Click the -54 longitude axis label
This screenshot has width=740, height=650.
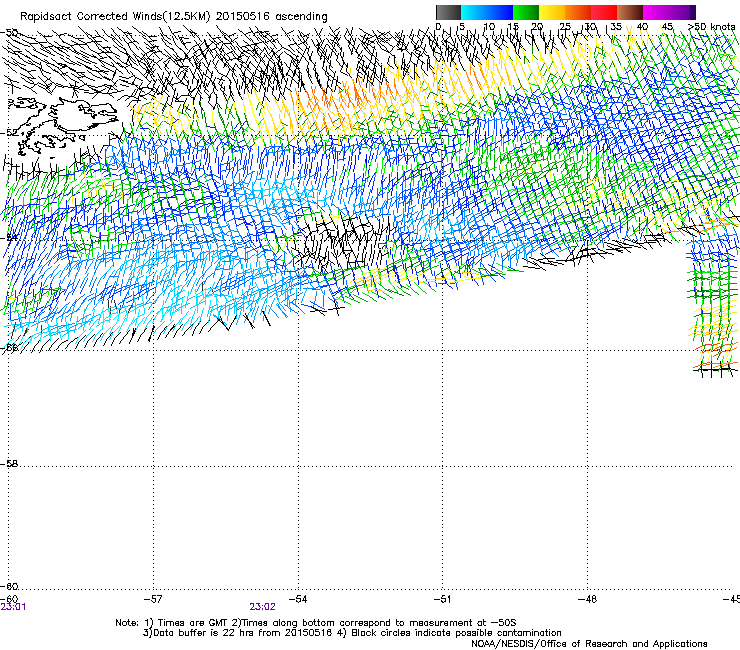click(297, 599)
